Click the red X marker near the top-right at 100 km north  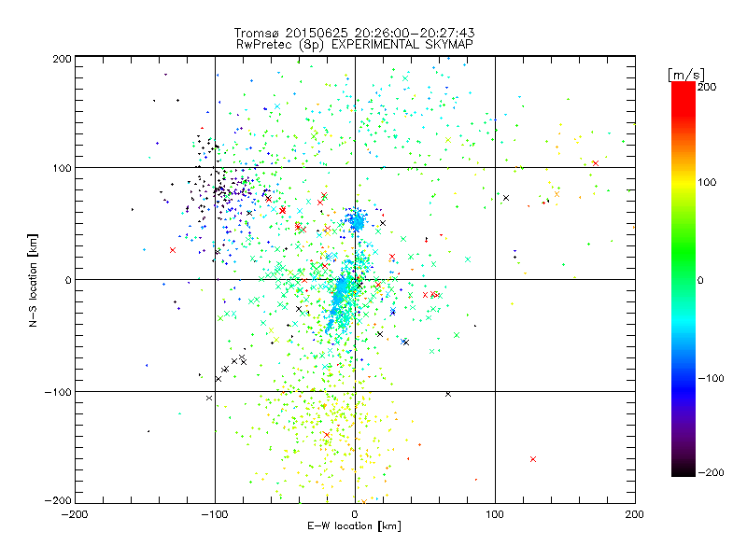click(x=595, y=163)
